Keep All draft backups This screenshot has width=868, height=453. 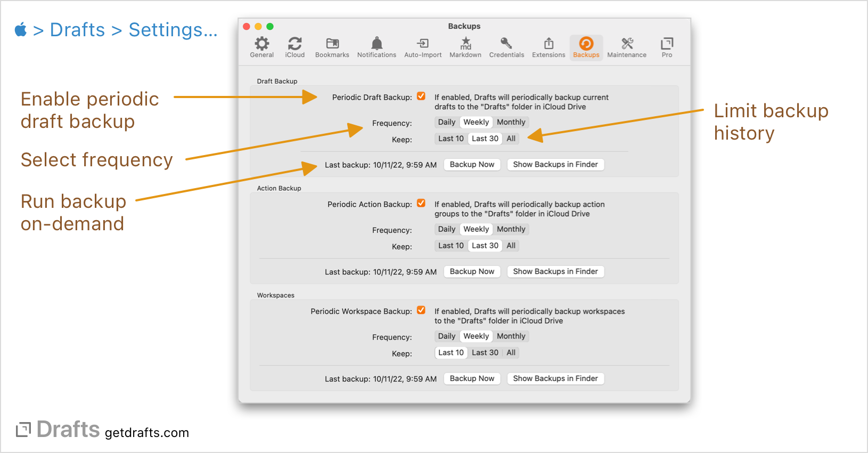tap(511, 139)
